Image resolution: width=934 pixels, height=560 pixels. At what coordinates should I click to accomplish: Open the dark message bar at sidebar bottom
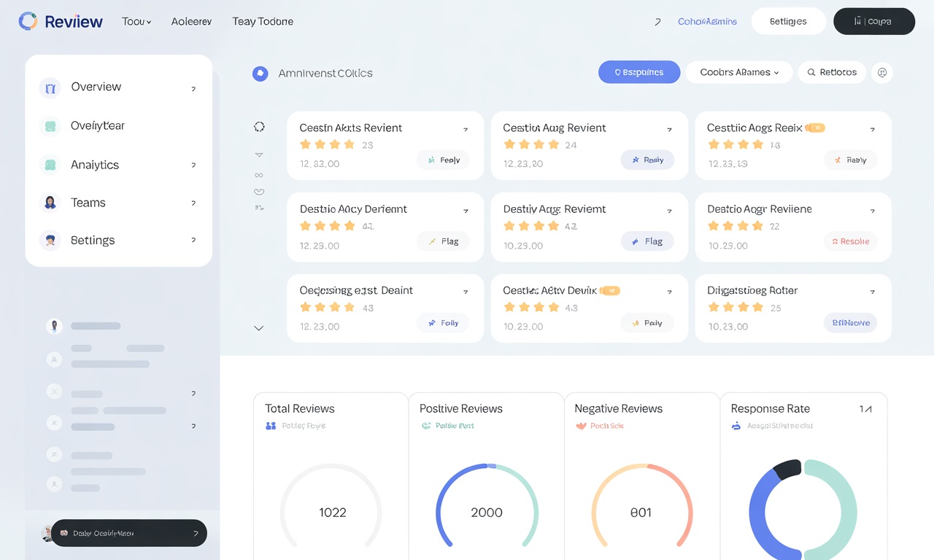(x=128, y=533)
